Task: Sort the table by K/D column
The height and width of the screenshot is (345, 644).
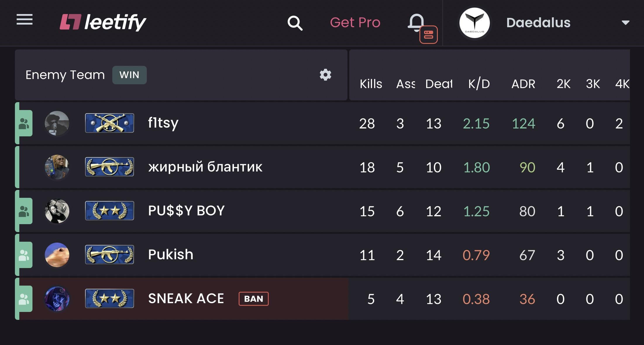Action: click(479, 84)
